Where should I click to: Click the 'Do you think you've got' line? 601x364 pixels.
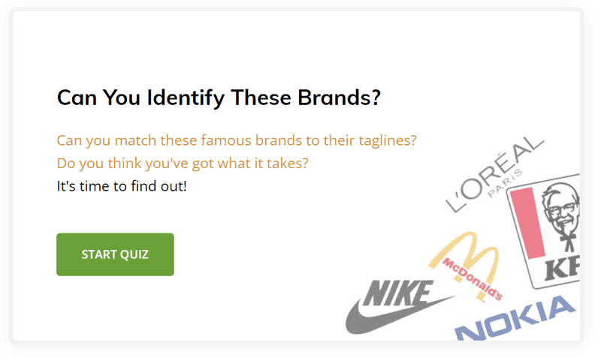[x=183, y=164]
